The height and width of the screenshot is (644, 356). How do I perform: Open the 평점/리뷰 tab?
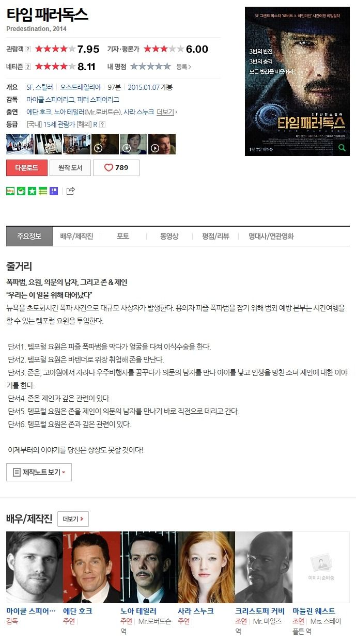click(215, 236)
